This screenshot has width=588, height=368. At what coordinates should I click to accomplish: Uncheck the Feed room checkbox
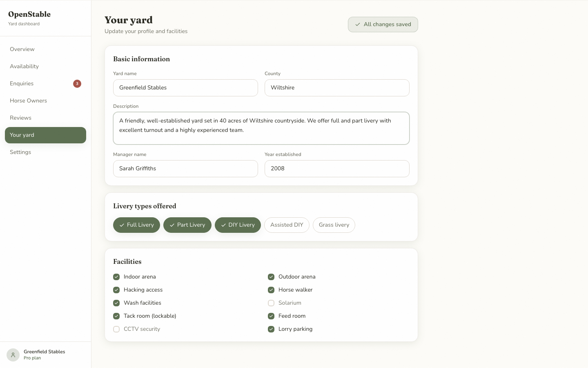pos(271,316)
